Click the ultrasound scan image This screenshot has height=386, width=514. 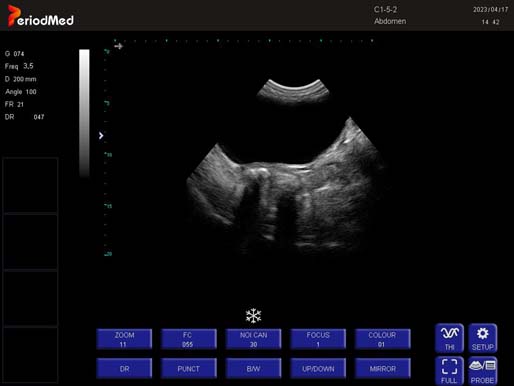click(287, 167)
